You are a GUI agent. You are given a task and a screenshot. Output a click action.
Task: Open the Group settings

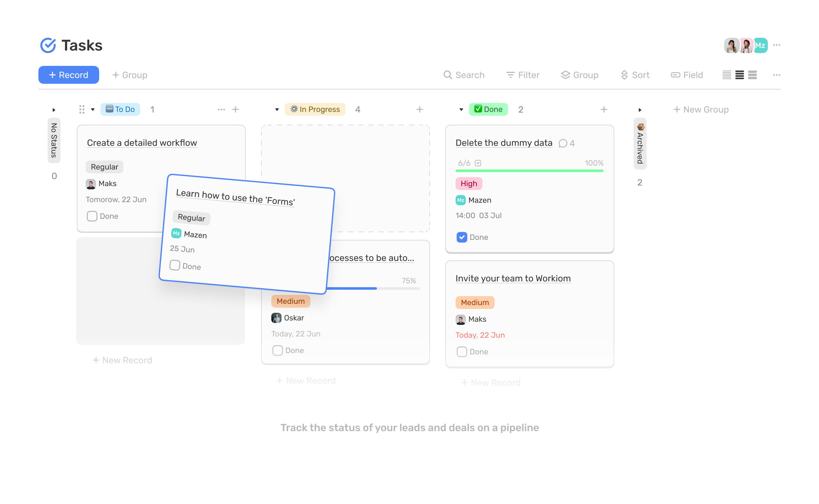point(579,75)
